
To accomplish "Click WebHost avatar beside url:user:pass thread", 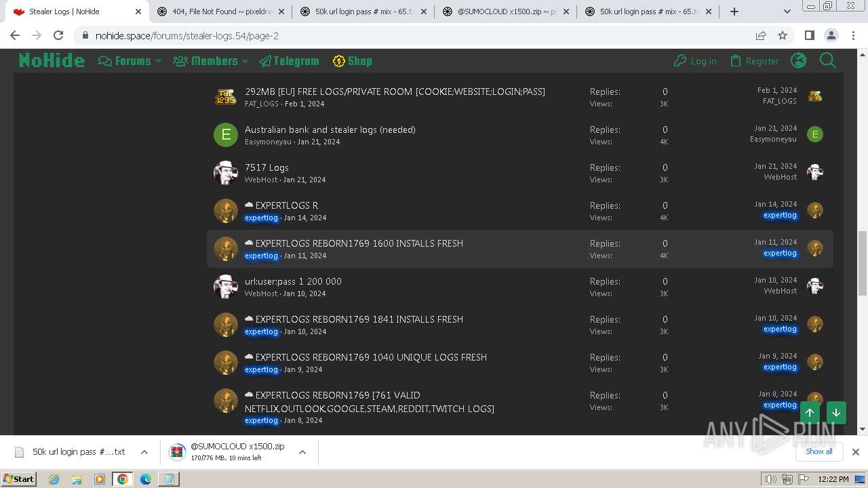I will (x=226, y=287).
